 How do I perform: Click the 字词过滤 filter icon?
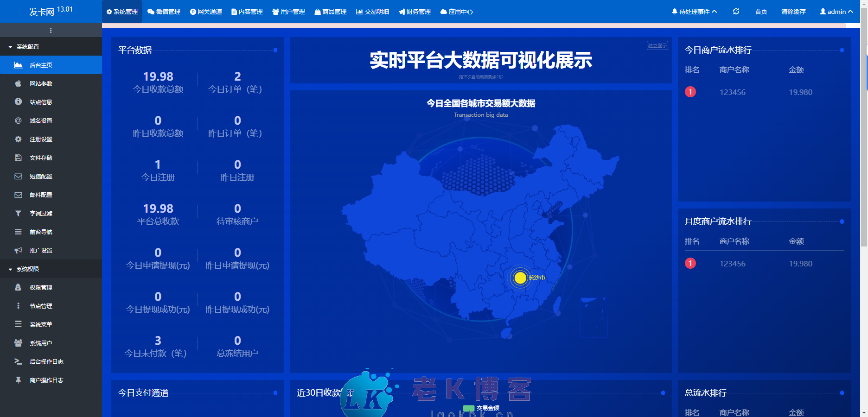tap(18, 213)
